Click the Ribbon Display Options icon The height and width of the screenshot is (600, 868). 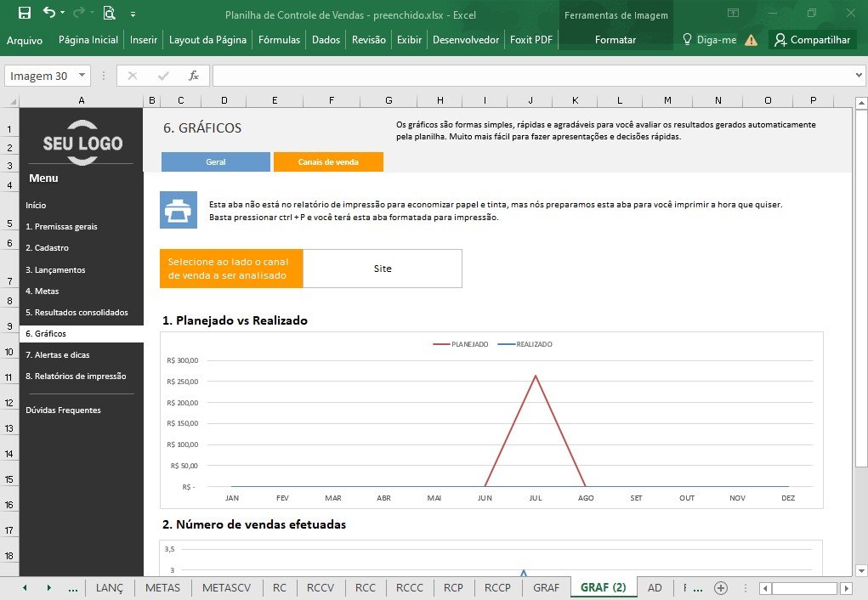click(733, 13)
